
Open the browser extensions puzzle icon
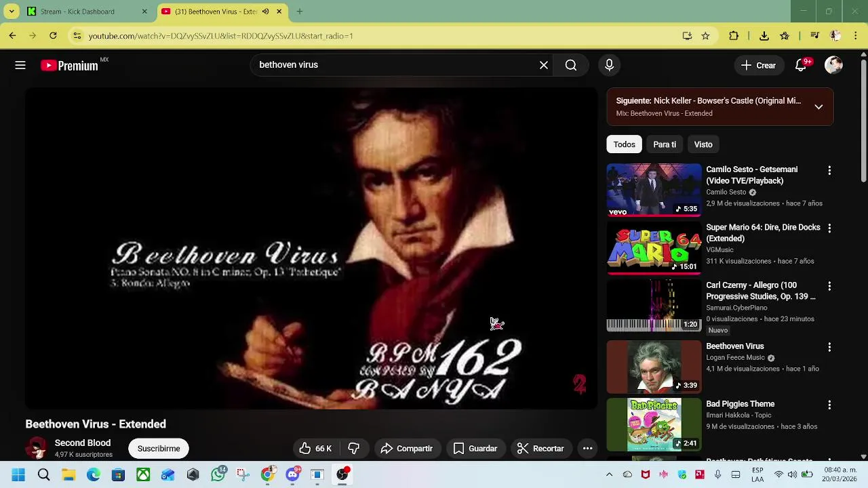pyautogui.click(x=734, y=36)
